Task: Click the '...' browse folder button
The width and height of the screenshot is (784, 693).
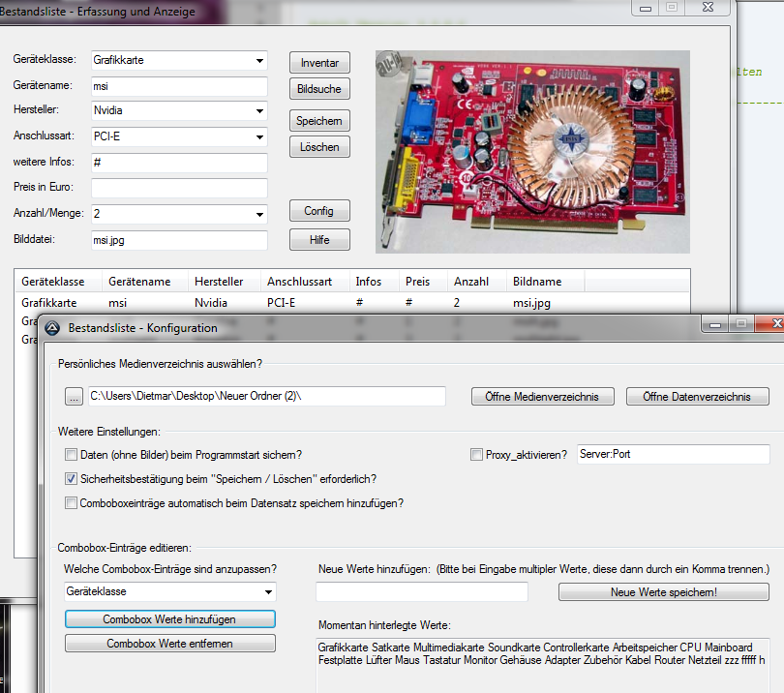Action: coord(75,396)
